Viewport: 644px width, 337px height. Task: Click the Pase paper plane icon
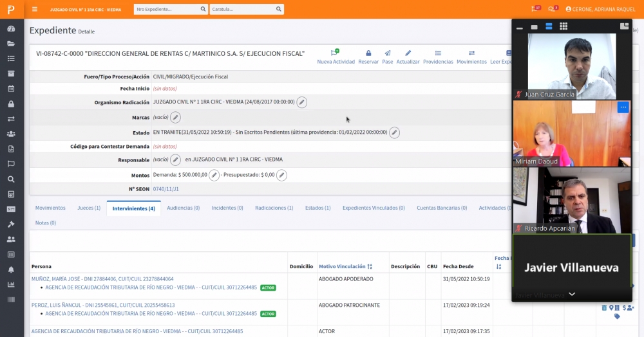click(x=387, y=53)
